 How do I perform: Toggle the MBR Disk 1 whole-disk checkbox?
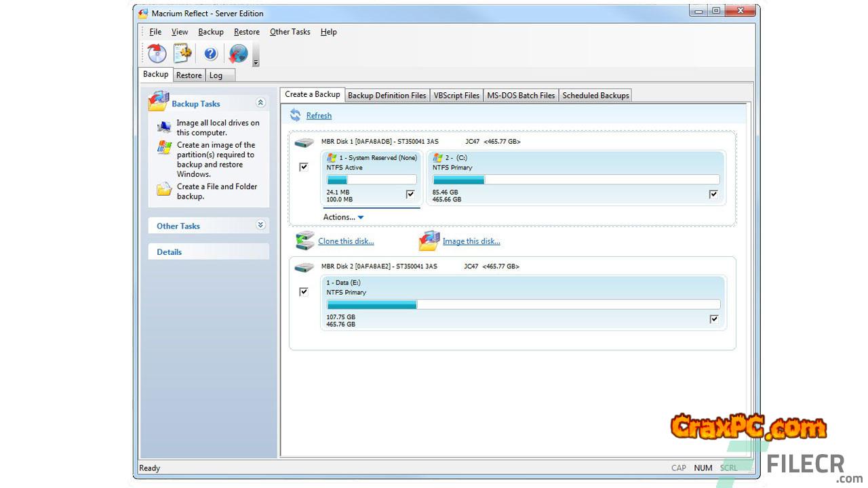pos(304,167)
